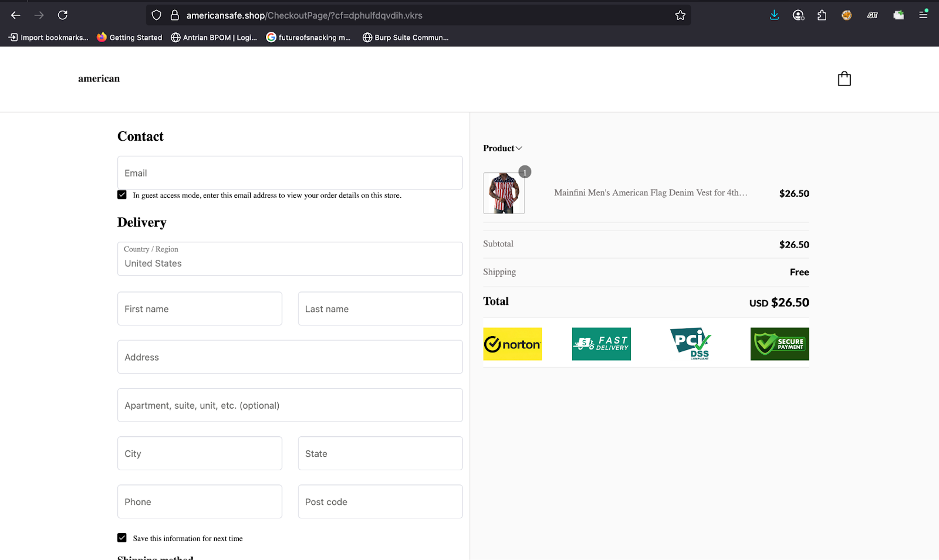Open the Burp Suite Community bookmark
The image size is (939, 560).
pos(405,38)
